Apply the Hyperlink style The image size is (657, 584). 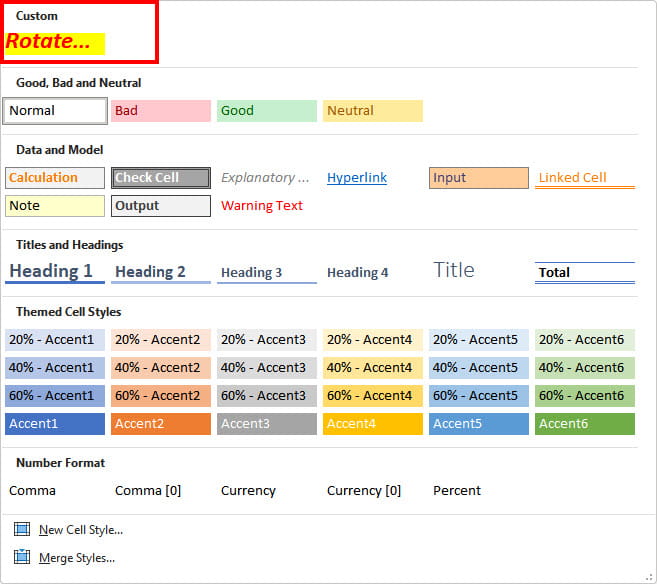click(x=357, y=178)
